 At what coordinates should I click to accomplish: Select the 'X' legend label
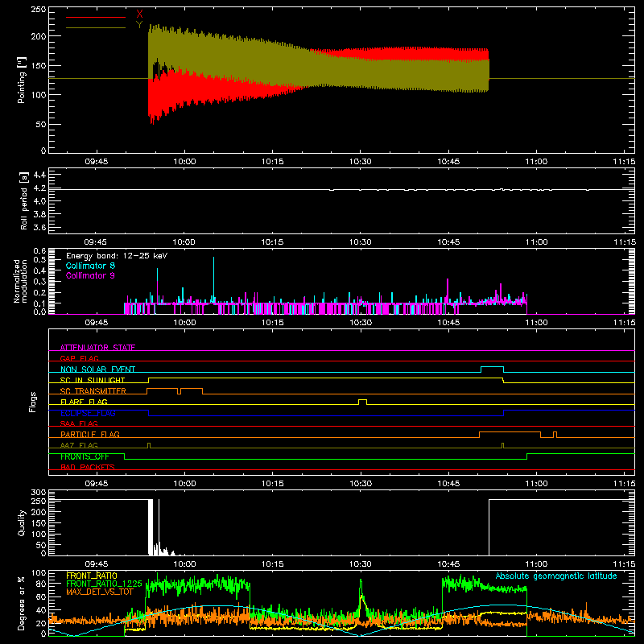139,14
